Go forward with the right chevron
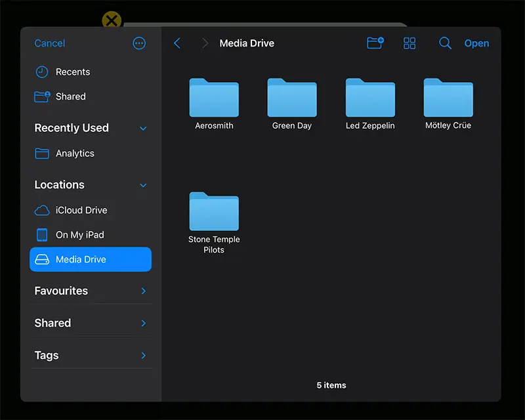The height and width of the screenshot is (420, 525). click(x=205, y=43)
